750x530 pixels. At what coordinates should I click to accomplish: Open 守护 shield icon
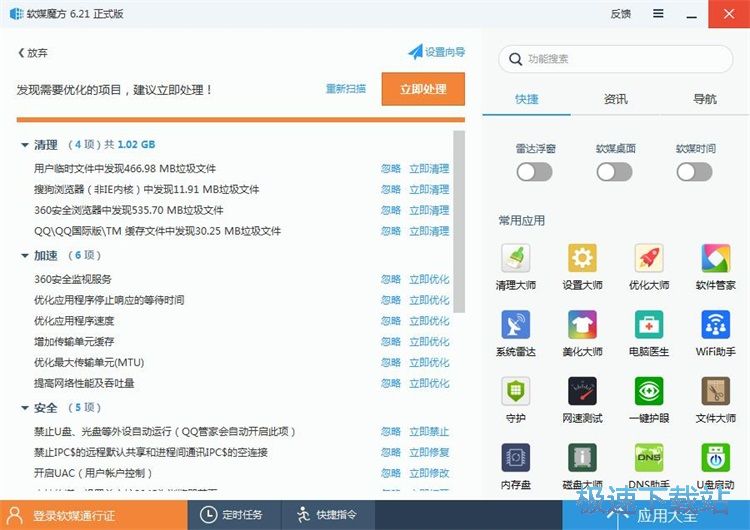(515, 391)
